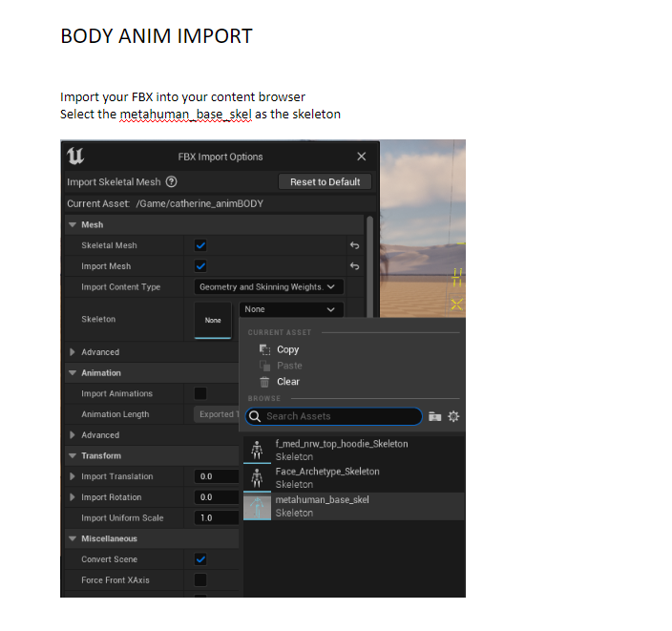Collapse the Transform section
This screenshot has height=631, width=672.
click(x=73, y=455)
